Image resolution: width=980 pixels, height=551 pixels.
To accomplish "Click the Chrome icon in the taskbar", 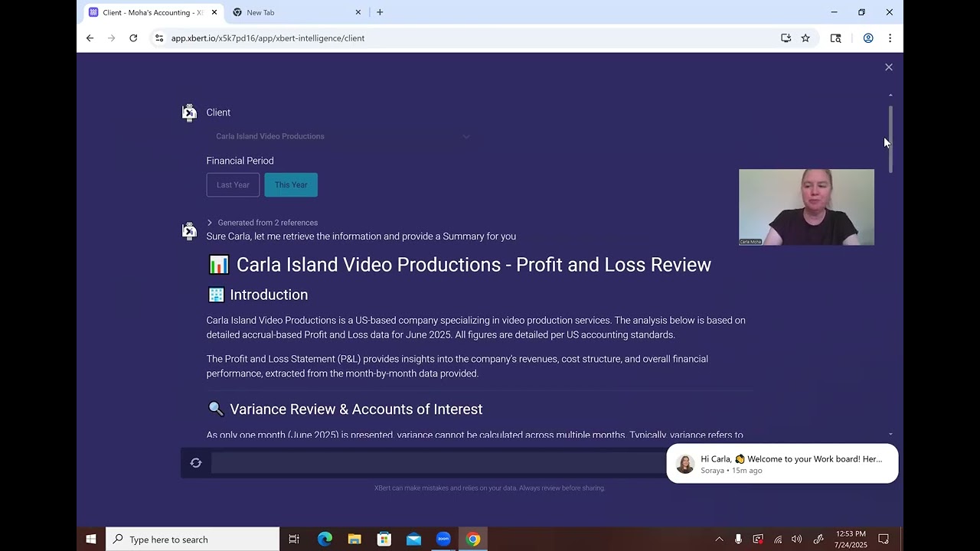I will (x=473, y=540).
